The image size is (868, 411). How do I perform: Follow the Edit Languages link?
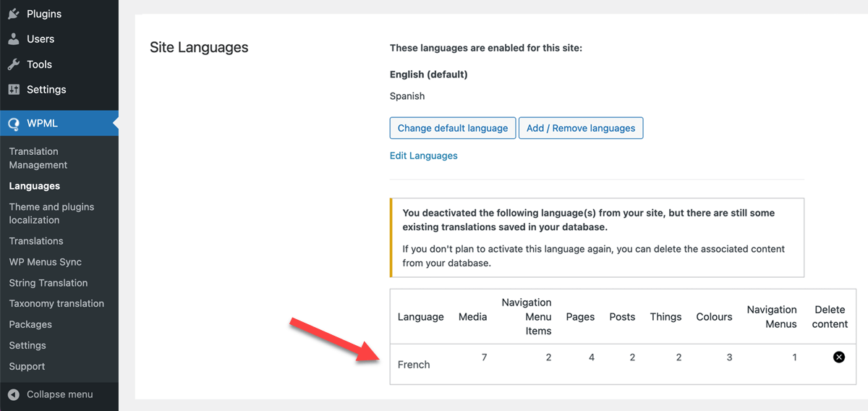coord(424,156)
